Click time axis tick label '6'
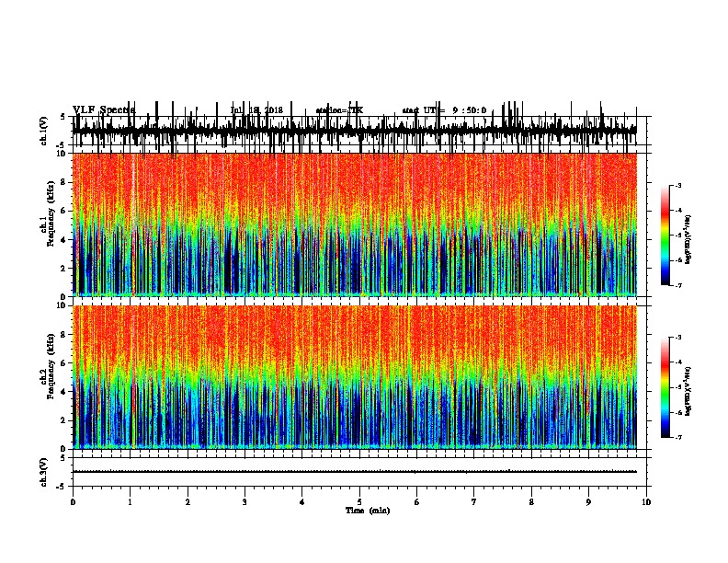Image resolution: width=728 pixels, height=563 pixels. [x=417, y=502]
